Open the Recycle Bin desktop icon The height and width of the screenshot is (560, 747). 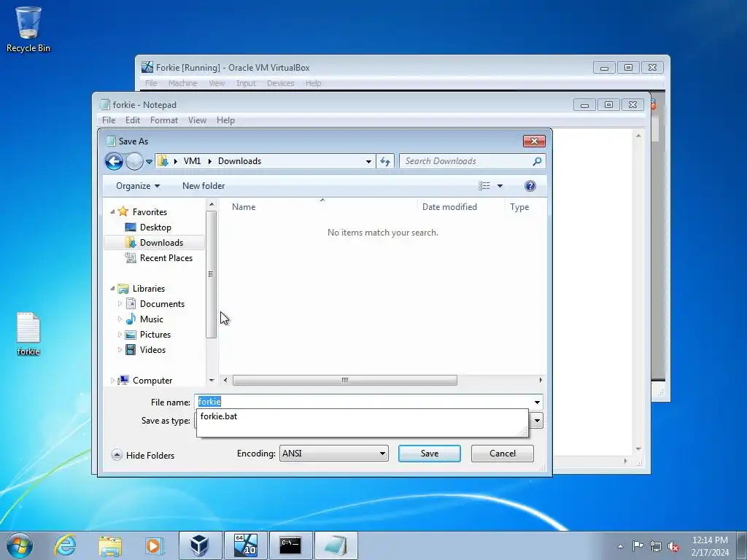click(28, 29)
